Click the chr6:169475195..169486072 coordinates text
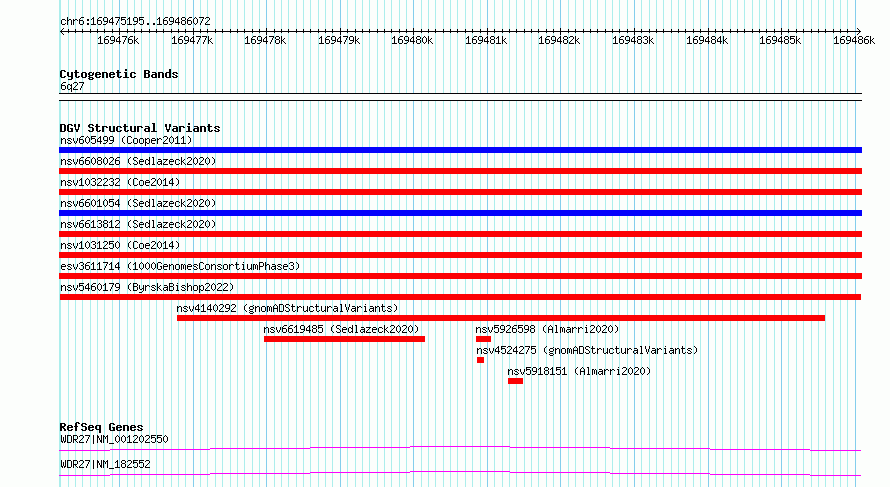Screen dimensions: 890x487 click(135, 21)
